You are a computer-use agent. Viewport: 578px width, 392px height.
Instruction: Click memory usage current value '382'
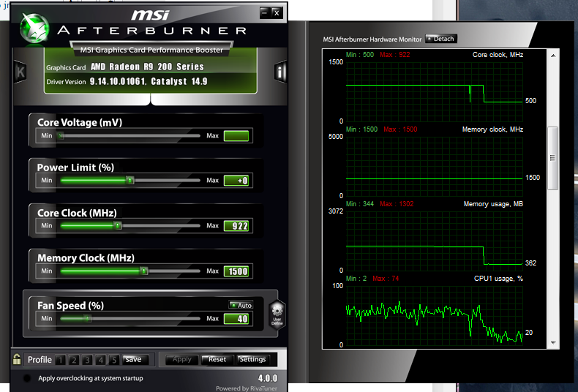tap(530, 263)
